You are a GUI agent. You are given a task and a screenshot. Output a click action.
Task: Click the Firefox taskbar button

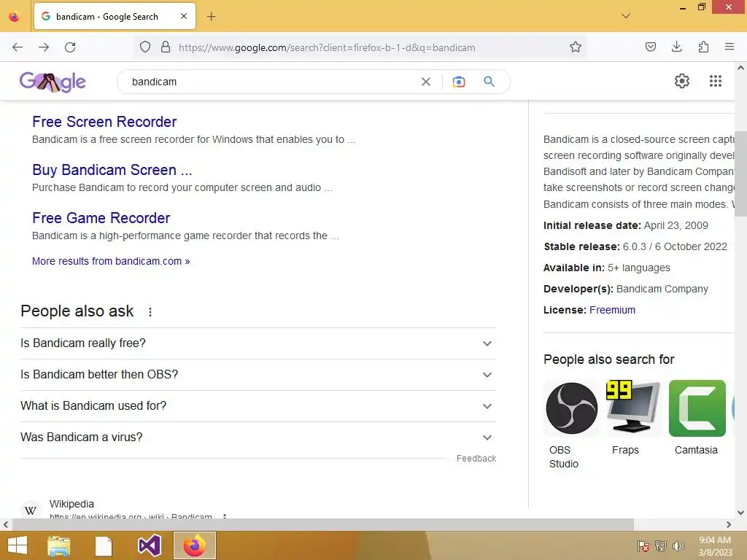(x=194, y=545)
